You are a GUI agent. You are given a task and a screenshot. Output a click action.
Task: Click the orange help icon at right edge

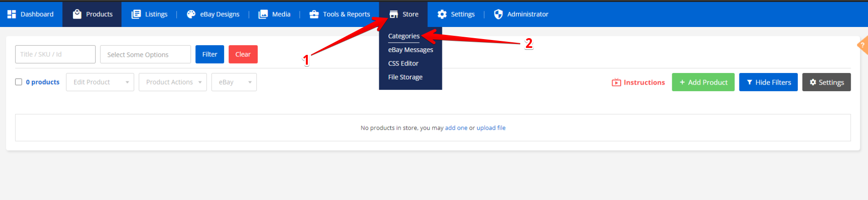(862, 45)
